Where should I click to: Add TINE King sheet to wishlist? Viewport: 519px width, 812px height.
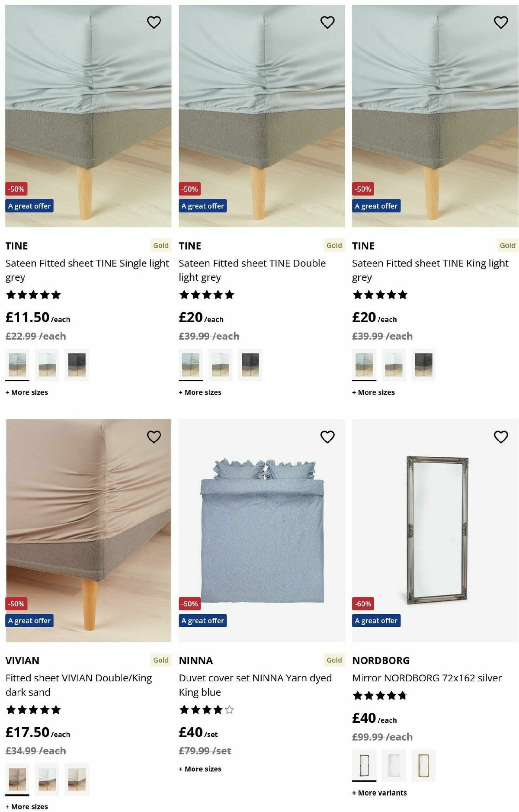click(x=501, y=22)
